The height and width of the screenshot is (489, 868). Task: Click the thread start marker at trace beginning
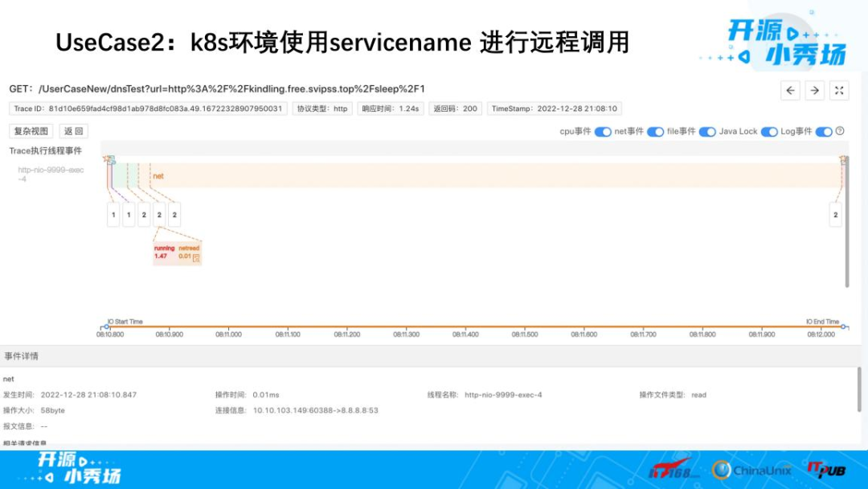click(107, 158)
